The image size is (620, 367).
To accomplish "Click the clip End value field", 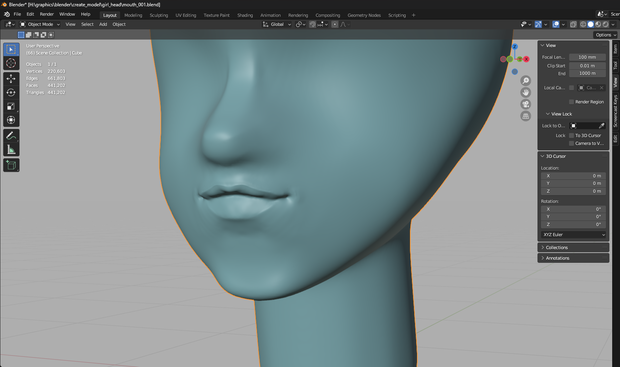I will click(587, 74).
